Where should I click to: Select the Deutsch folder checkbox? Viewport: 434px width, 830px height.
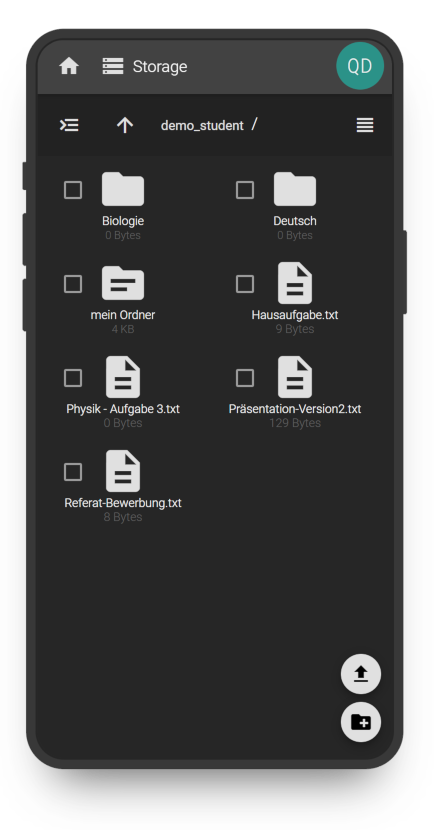(245, 190)
